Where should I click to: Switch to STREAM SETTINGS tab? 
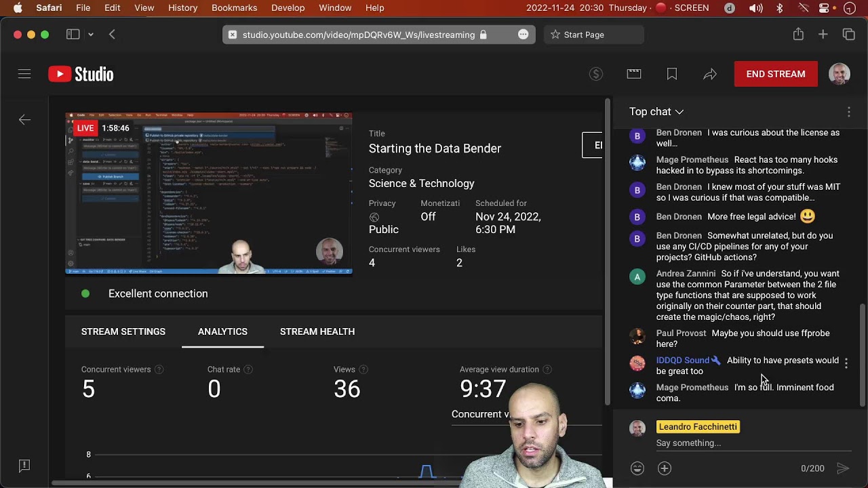(123, 331)
